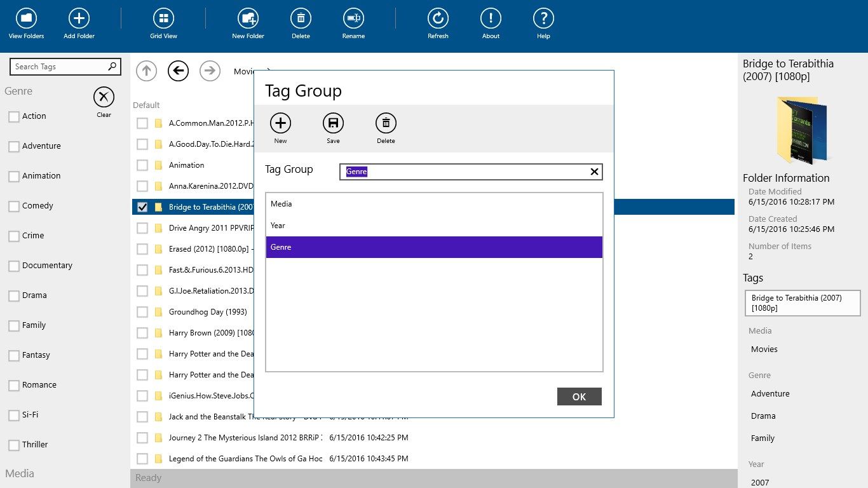Click the About icon
This screenshot has width=868, height=488.
(491, 19)
